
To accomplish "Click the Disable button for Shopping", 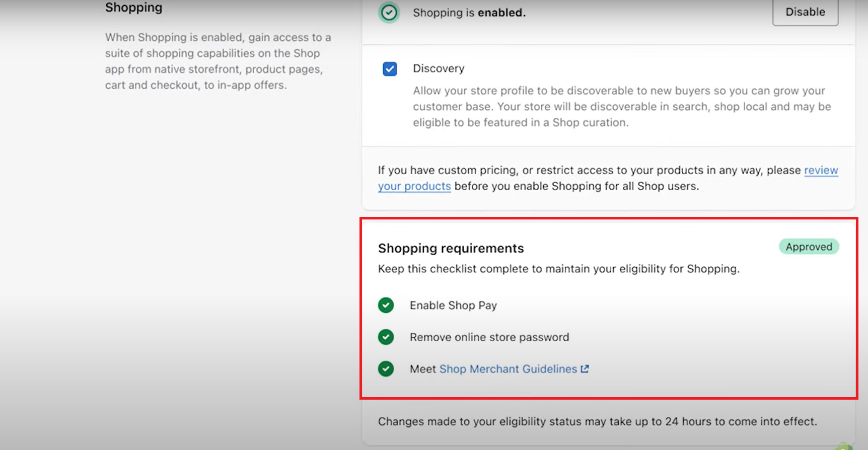I will (x=805, y=12).
